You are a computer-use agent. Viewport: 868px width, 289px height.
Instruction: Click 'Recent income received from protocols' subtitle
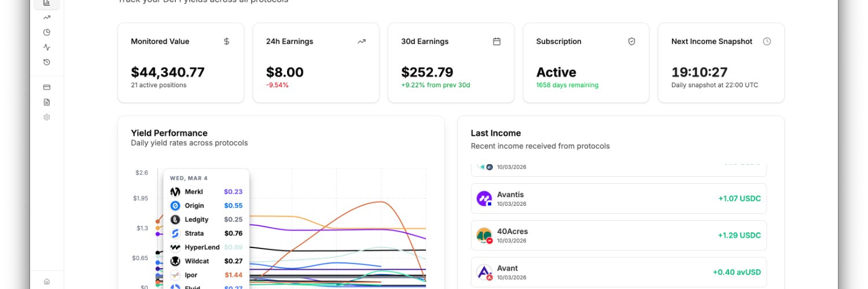click(x=540, y=146)
